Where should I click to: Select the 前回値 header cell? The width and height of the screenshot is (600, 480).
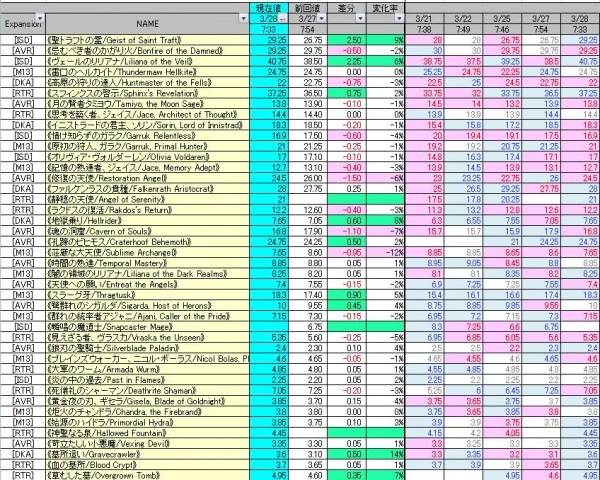coord(308,8)
